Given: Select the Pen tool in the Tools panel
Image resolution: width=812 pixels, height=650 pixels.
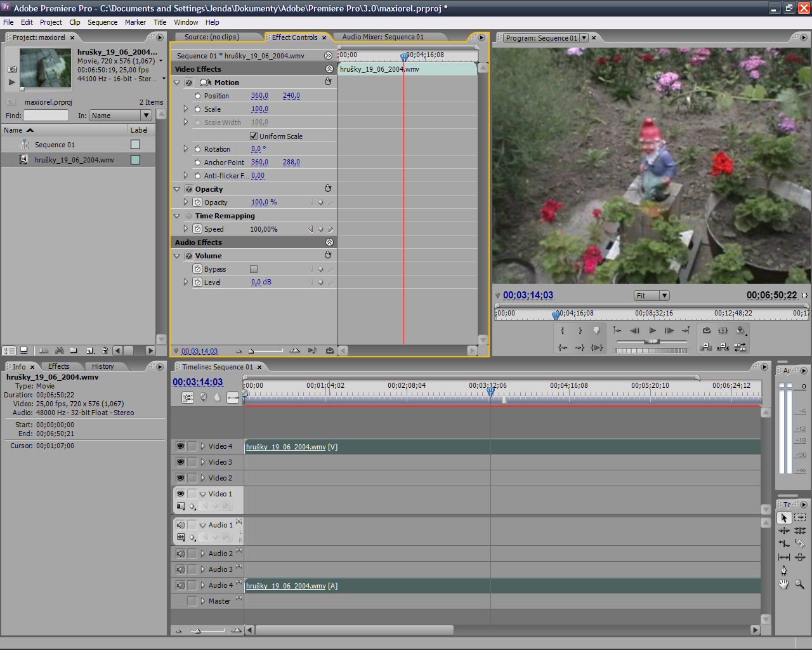Looking at the screenshot, I should pos(784,570).
